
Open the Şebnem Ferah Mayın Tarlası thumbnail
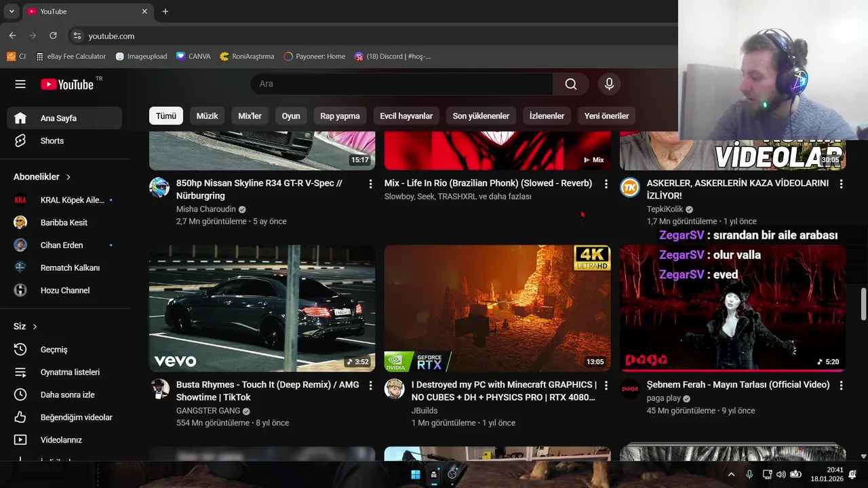click(732, 308)
